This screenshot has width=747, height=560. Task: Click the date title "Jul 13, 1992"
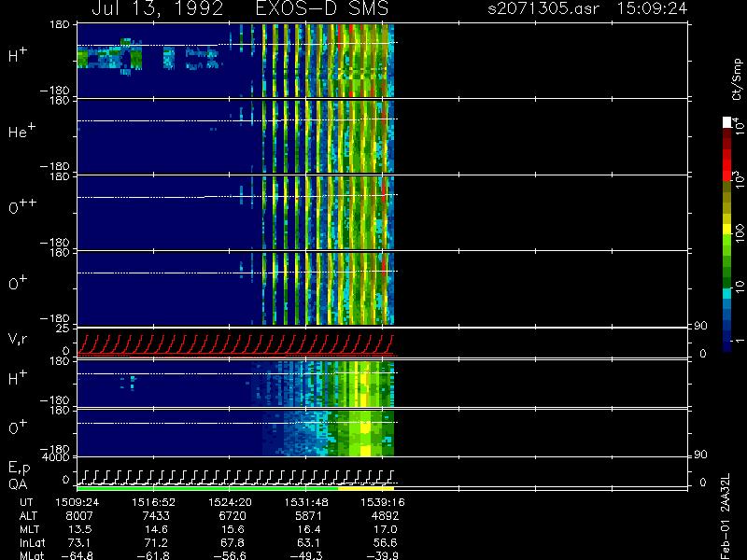158,8
